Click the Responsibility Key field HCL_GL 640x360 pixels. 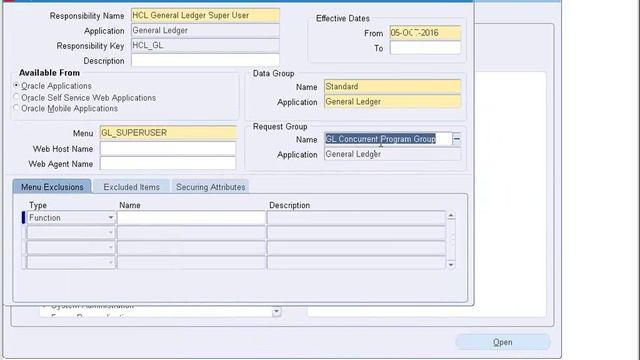pyautogui.click(x=205, y=46)
